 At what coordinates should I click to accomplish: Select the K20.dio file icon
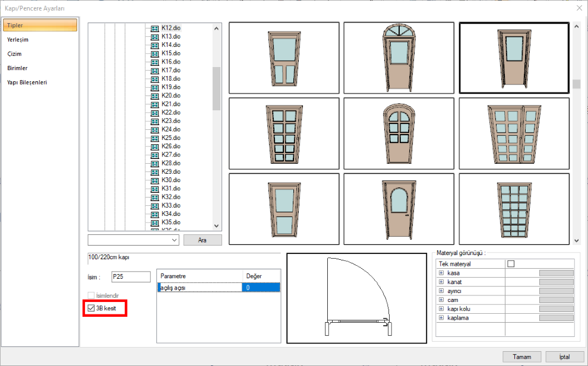[155, 96]
